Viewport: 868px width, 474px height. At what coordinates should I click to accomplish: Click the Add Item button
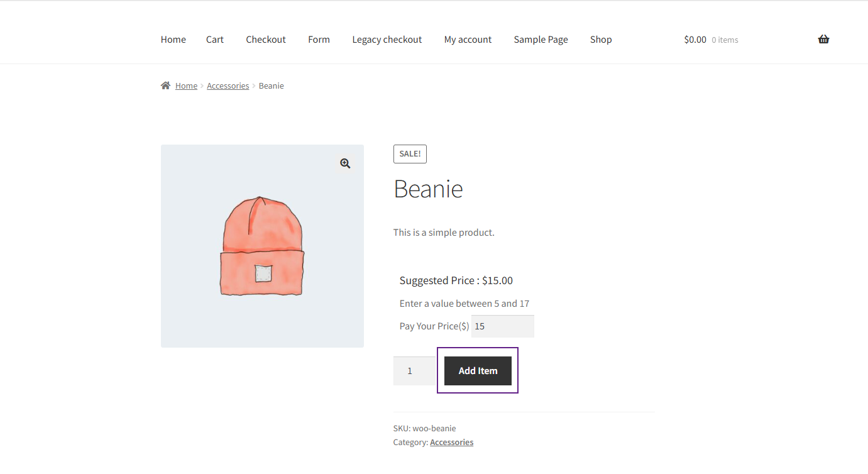478,371
